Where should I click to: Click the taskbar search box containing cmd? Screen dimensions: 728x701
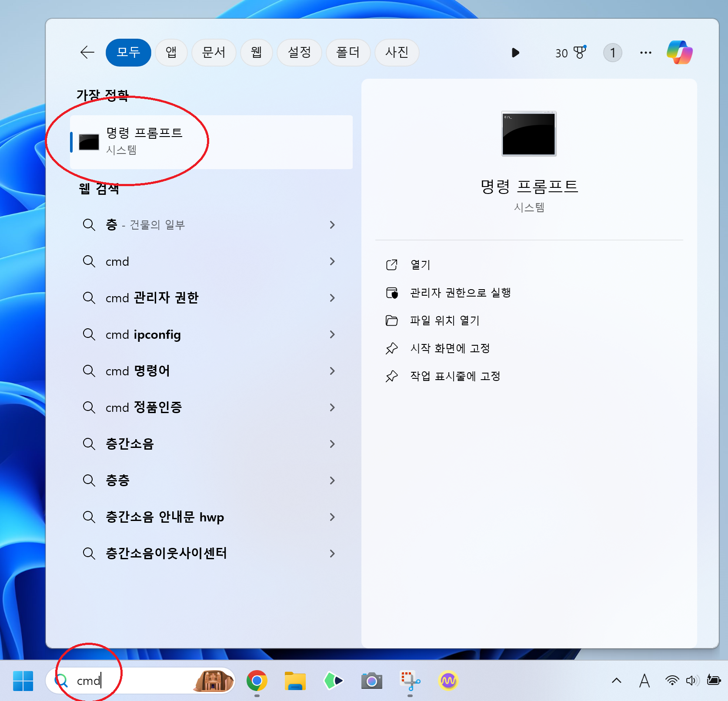pos(140,681)
